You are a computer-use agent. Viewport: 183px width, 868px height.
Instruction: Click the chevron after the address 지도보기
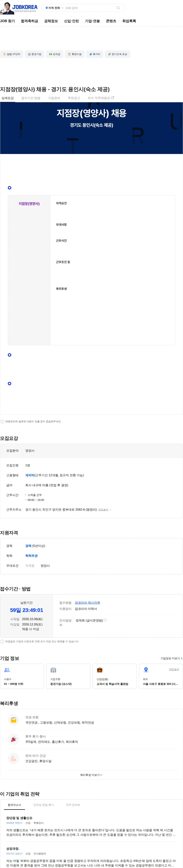(x=111, y=510)
